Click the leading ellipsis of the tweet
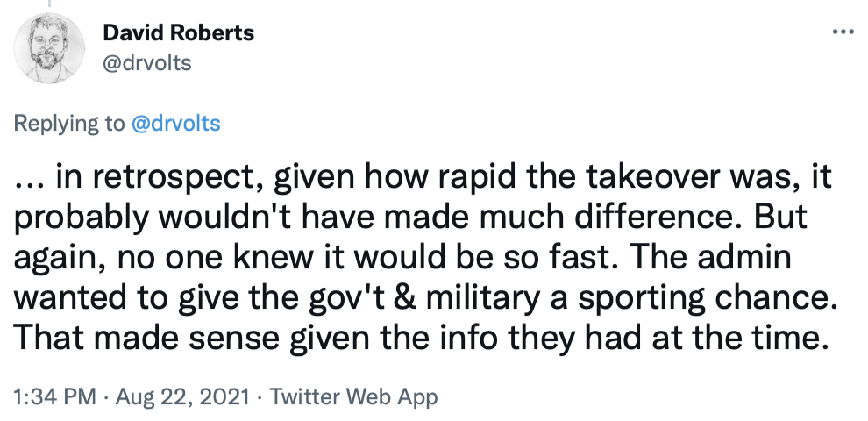The width and height of the screenshot is (868, 421). (x=28, y=181)
